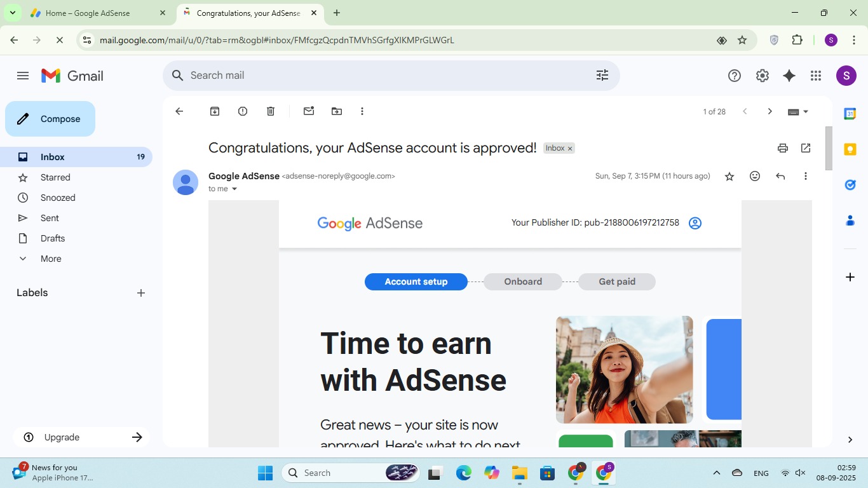This screenshot has height=488, width=868.
Task: Open the Google Account avatar in Gmail
Action: [x=846, y=76]
